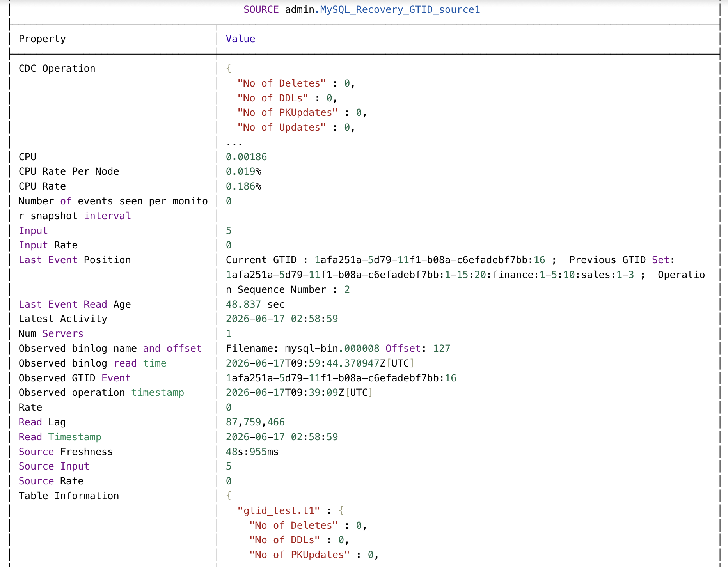Select CPU Rate Per Node value 0.019%

tap(243, 172)
